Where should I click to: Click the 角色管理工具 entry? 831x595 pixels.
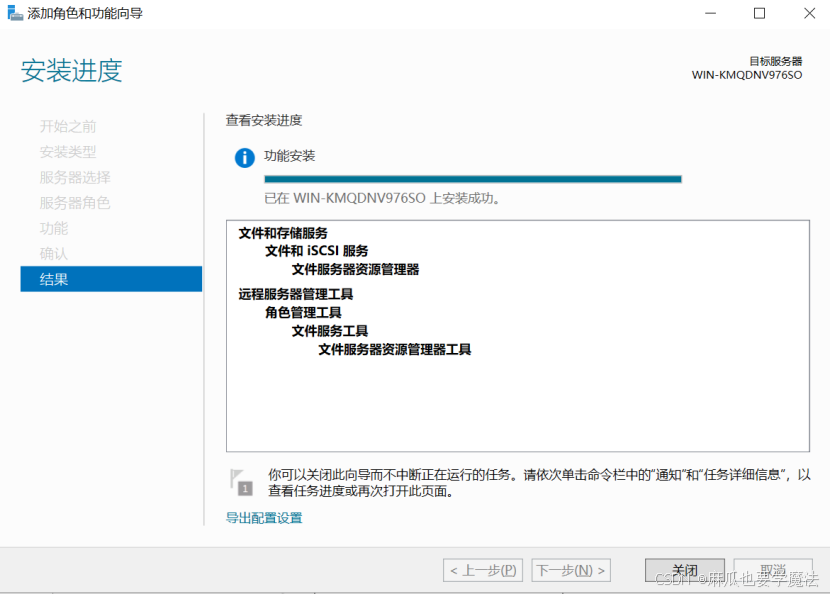pyautogui.click(x=303, y=313)
